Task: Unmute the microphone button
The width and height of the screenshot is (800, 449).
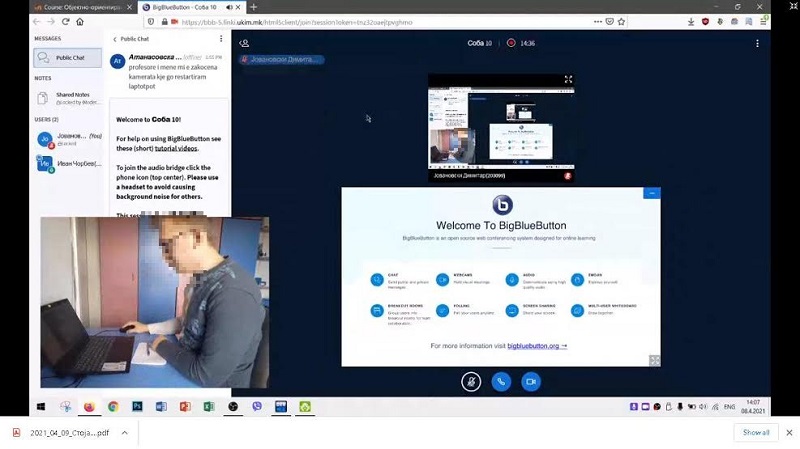Action: tap(471, 381)
